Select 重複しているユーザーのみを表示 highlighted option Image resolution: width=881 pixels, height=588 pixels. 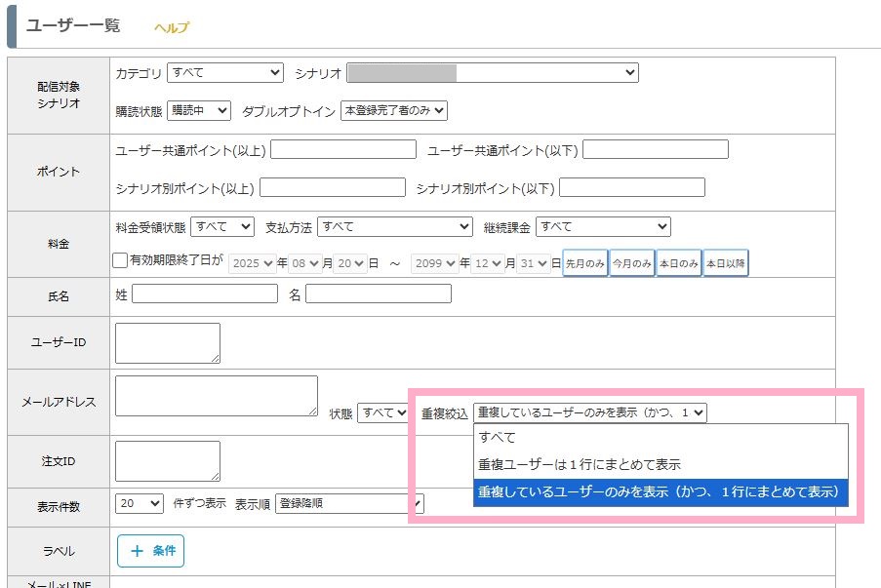(x=659, y=492)
